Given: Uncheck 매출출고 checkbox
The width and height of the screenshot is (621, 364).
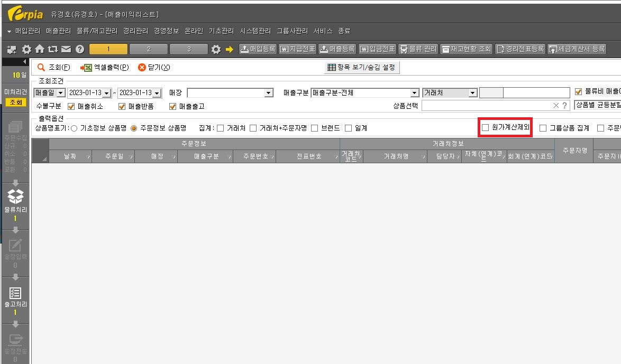Looking at the screenshot, I should (172, 106).
